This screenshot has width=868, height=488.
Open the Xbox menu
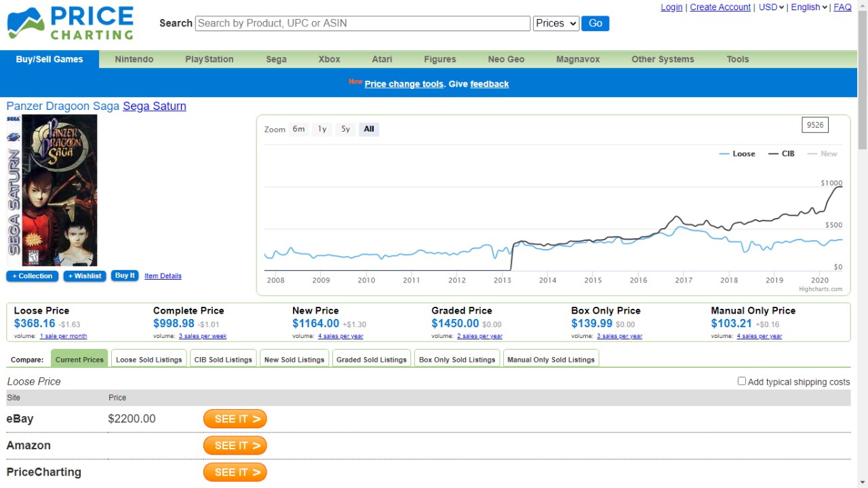point(330,59)
